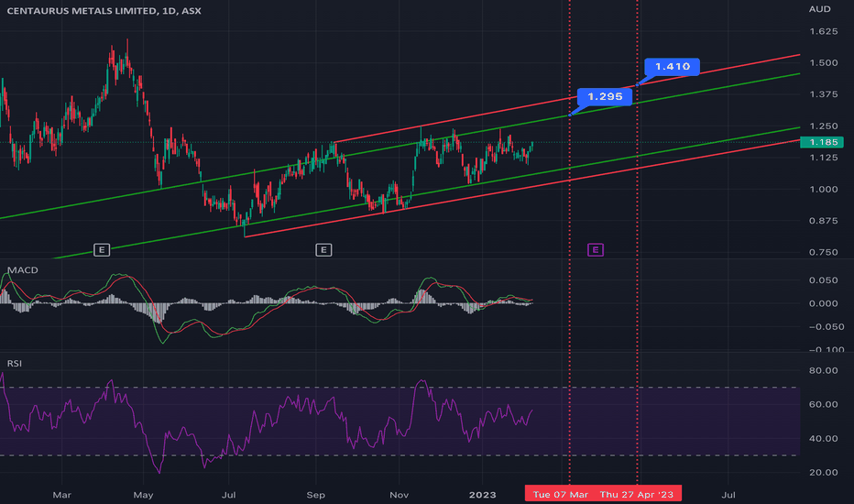Click the MACD −0.050 axis value
This screenshot has width=854, height=504.
coord(827,327)
